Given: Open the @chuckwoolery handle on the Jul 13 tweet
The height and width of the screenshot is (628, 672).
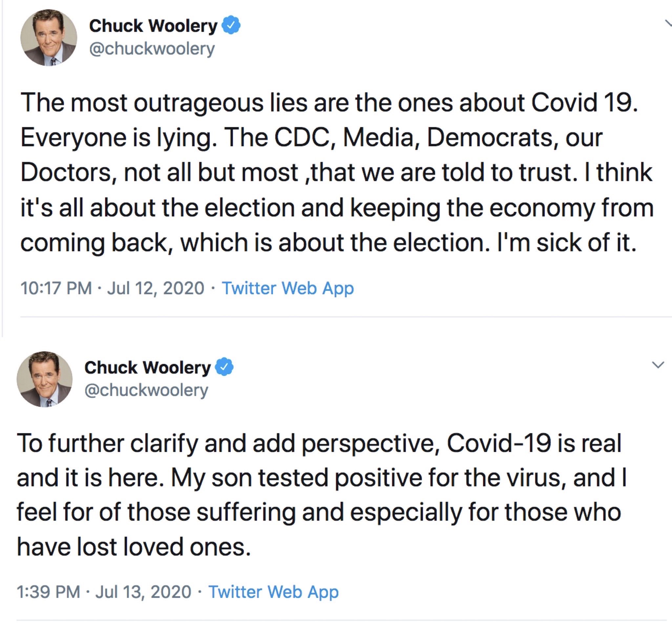Looking at the screenshot, I should (146, 390).
